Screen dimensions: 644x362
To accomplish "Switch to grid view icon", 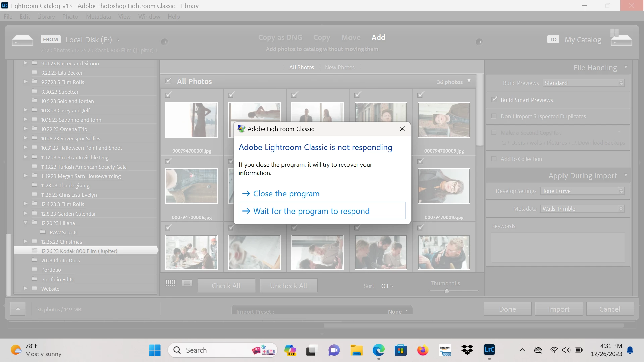I will tap(170, 283).
